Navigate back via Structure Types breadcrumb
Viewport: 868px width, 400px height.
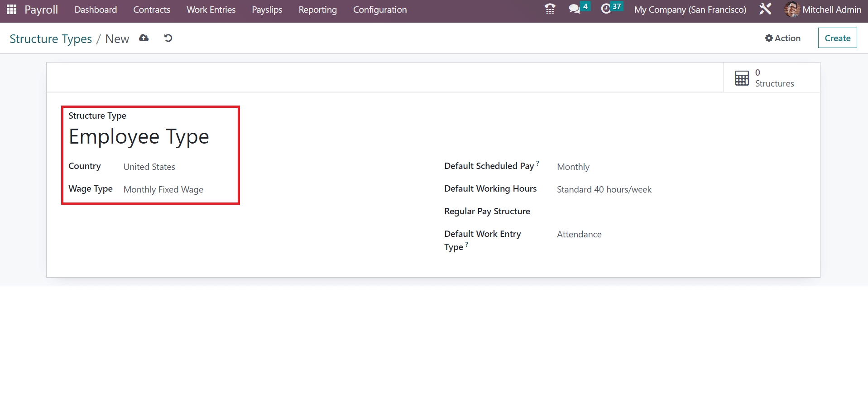click(x=51, y=39)
